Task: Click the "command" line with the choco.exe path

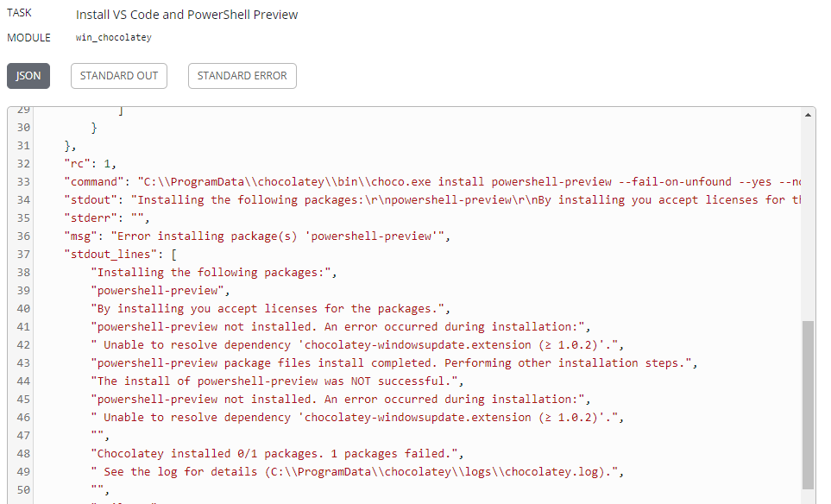Action: 432,182
